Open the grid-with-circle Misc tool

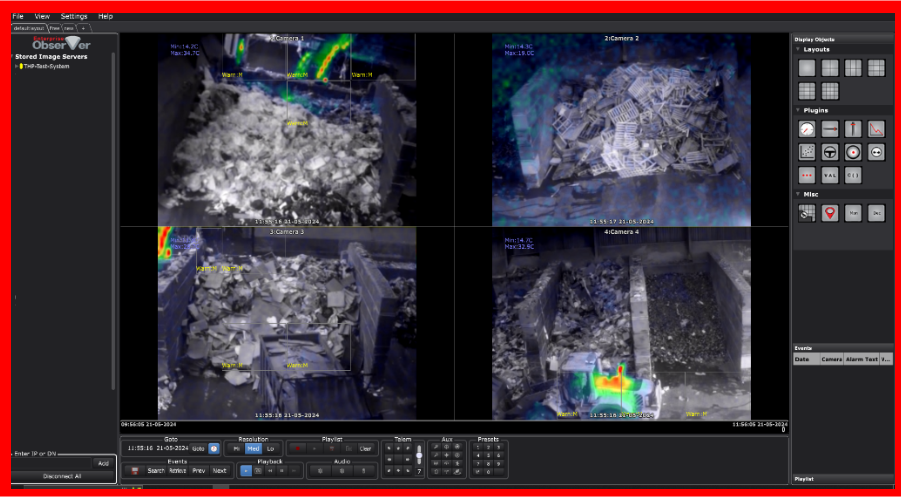point(807,213)
